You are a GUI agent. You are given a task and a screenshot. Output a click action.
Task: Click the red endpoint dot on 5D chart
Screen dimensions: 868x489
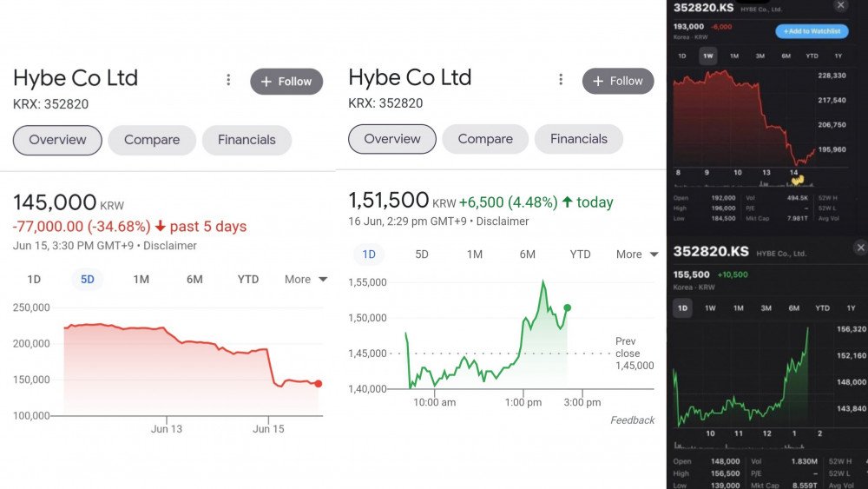pyautogui.click(x=319, y=383)
